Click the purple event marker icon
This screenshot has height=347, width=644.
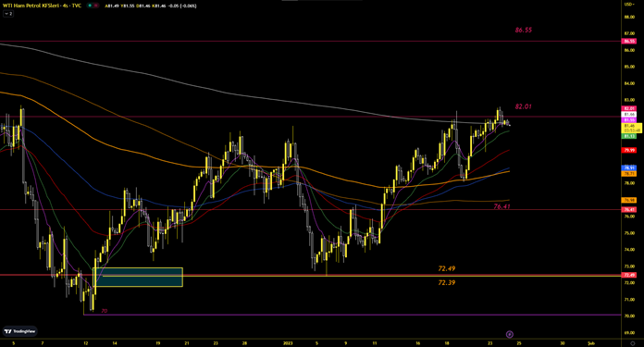point(510,334)
